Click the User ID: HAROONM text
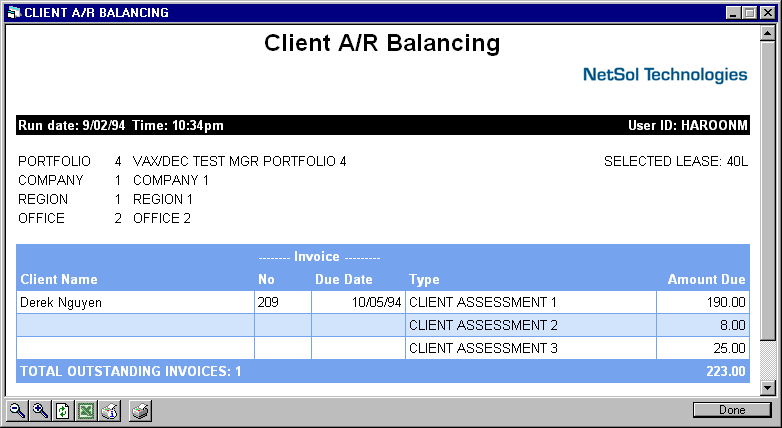This screenshot has height=428, width=782. click(688, 125)
